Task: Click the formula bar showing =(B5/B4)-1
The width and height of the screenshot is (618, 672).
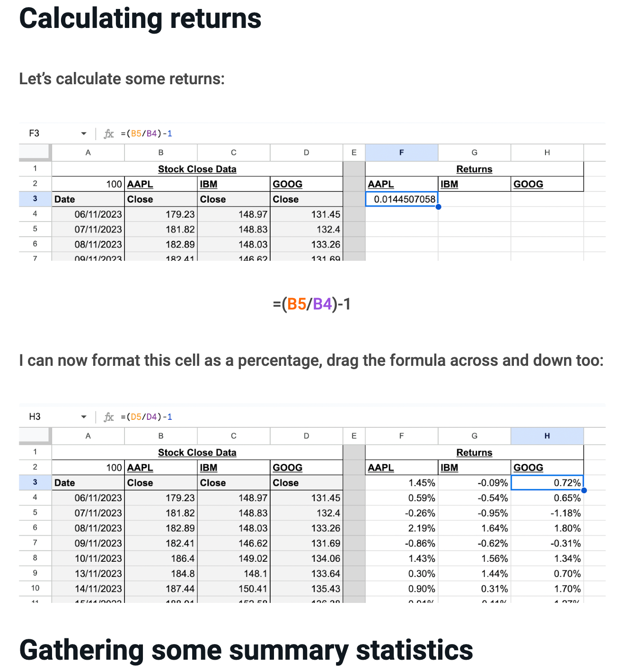Action: 147,133
